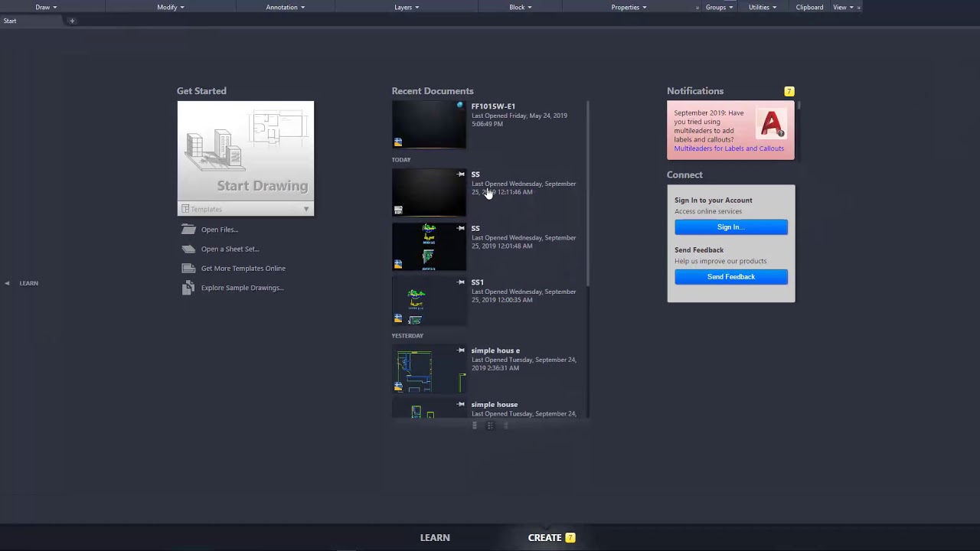Click file type icon on SS 12:11:46 thumbnail

coord(398,210)
